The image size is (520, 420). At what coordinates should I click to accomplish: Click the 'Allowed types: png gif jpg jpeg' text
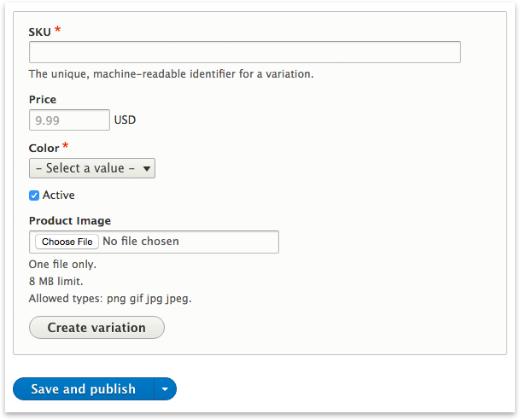tap(110, 298)
